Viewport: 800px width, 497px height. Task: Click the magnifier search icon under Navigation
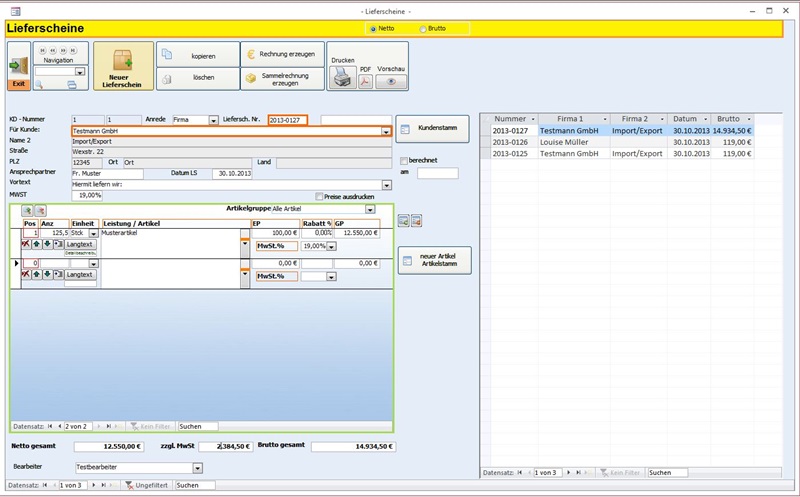[x=39, y=85]
